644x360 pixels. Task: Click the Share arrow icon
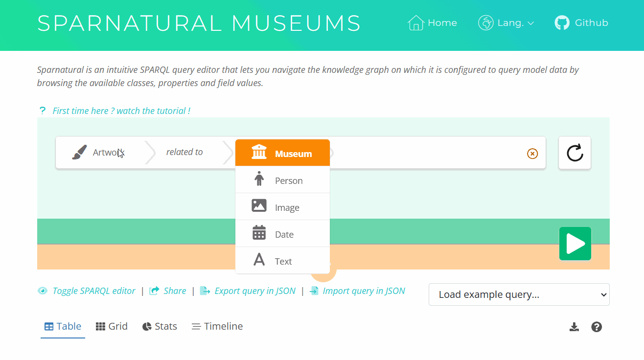click(x=154, y=291)
